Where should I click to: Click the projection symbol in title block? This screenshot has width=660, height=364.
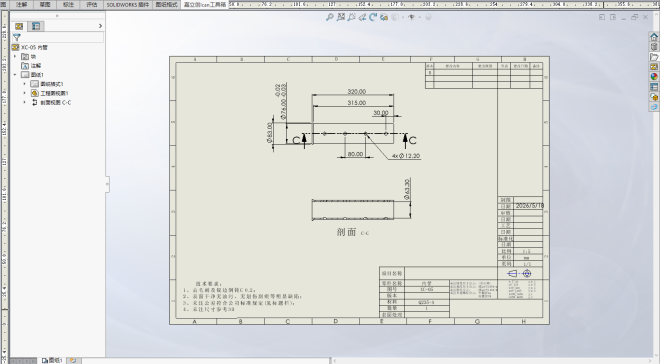coord(519,274)
